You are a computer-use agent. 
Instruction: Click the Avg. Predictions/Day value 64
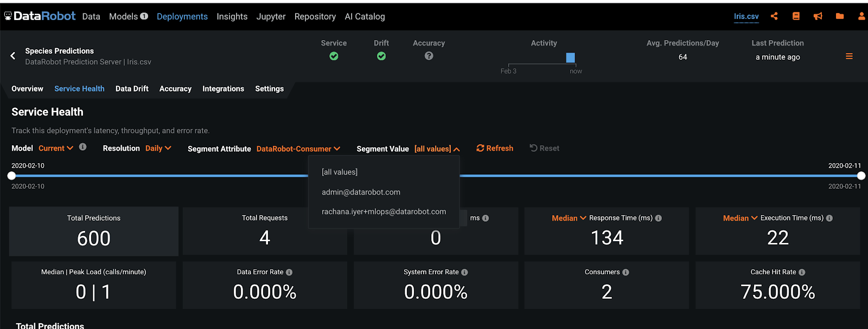[x=683, y=57]
